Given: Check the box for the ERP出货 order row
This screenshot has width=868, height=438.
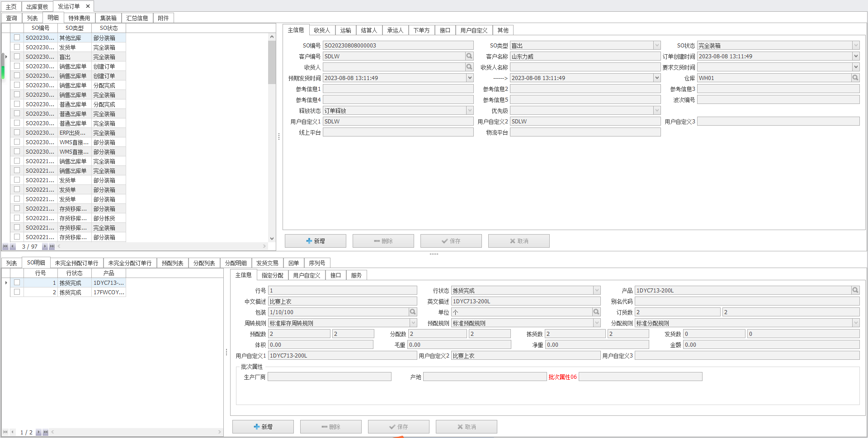Looking at the screenshot, I should click(x=17, y=132).
